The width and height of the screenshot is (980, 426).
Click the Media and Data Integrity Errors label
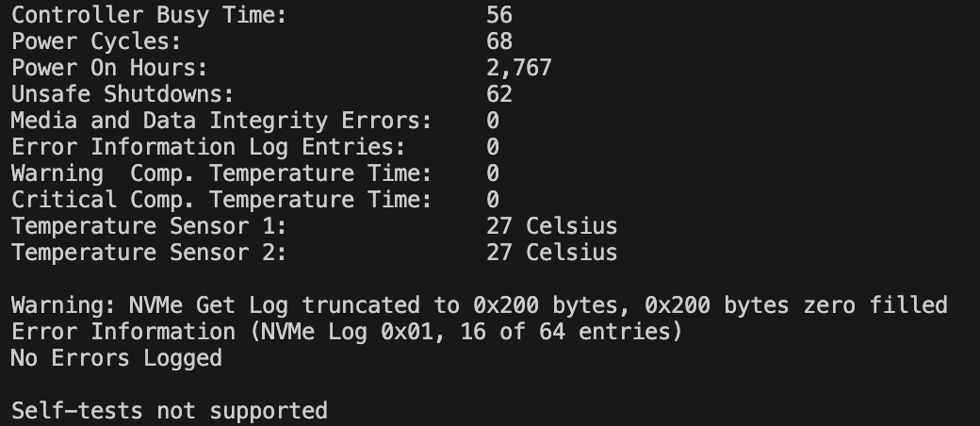point(221,121)
